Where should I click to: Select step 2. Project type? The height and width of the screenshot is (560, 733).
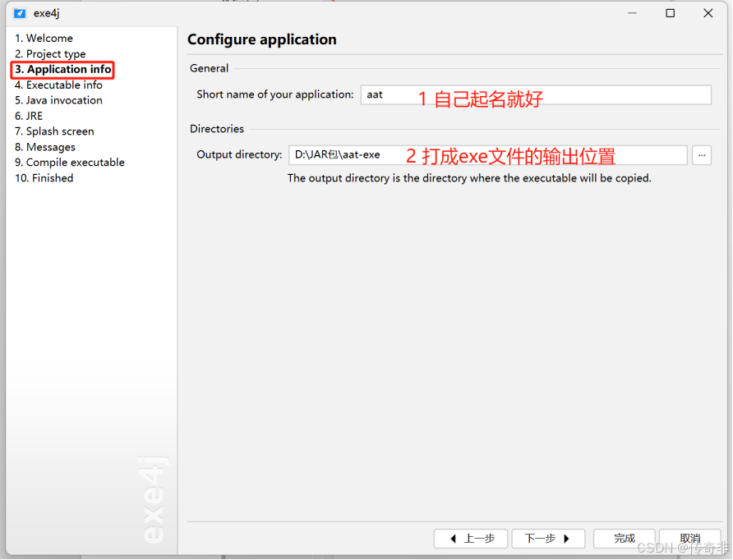(x=50, y=53)
